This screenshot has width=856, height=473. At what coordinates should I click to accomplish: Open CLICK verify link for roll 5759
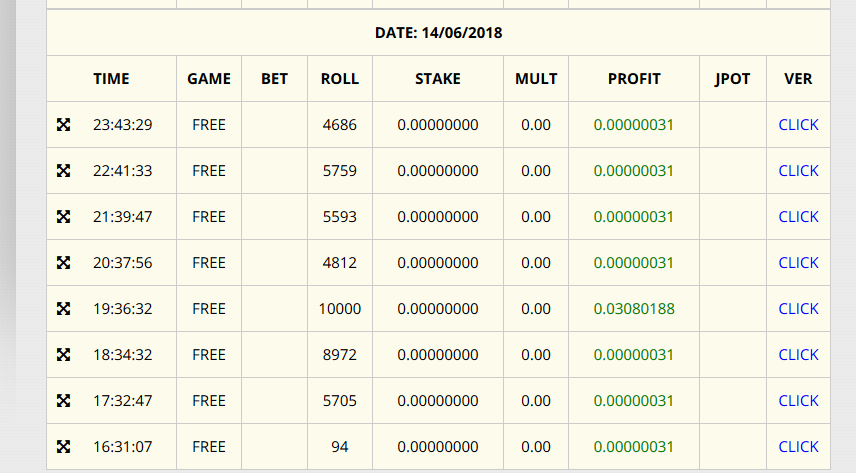click(x=798, y=171)
